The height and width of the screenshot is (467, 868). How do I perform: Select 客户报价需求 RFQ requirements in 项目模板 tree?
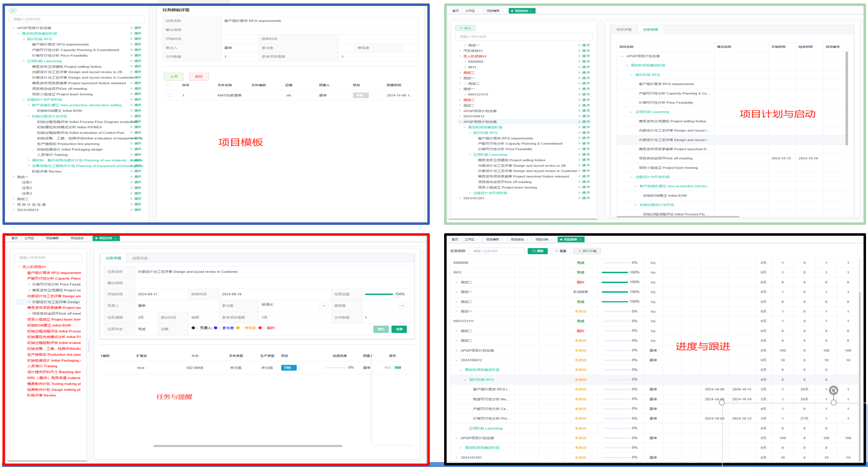tap(60, 44)
